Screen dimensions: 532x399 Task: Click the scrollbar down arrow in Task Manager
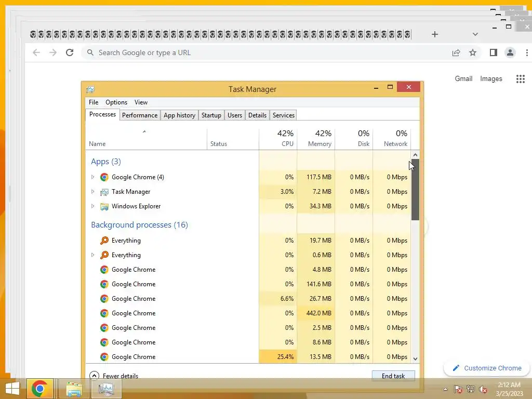(415, 358)
